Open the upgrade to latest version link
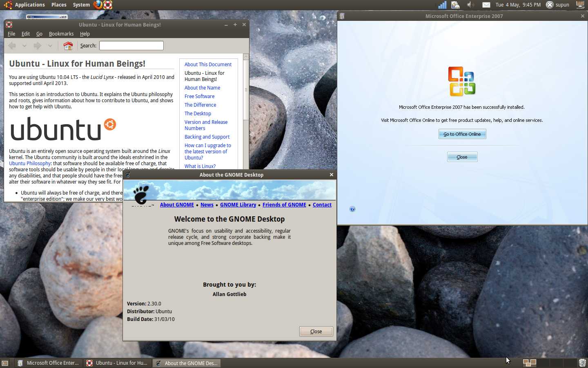Image resolution: width=588 pixels, height=368 pixels. (x=207, y=152)
